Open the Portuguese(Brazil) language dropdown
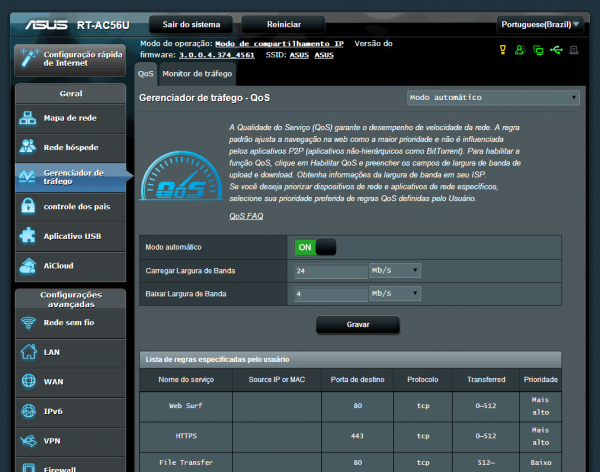This screenshot has width=600, height=472. pos(540,24)
